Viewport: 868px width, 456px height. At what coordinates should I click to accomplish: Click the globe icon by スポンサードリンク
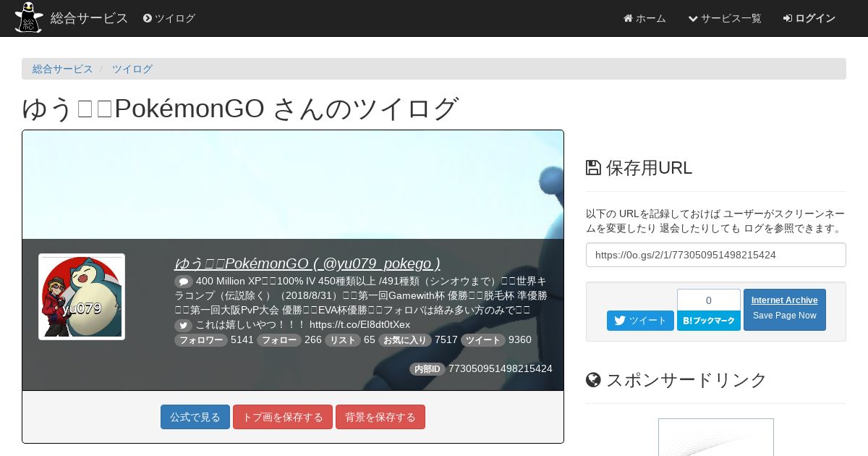(593, 380)
